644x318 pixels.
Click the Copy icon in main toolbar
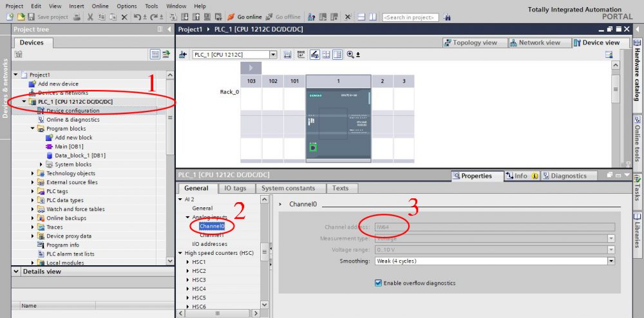[102, 17]
